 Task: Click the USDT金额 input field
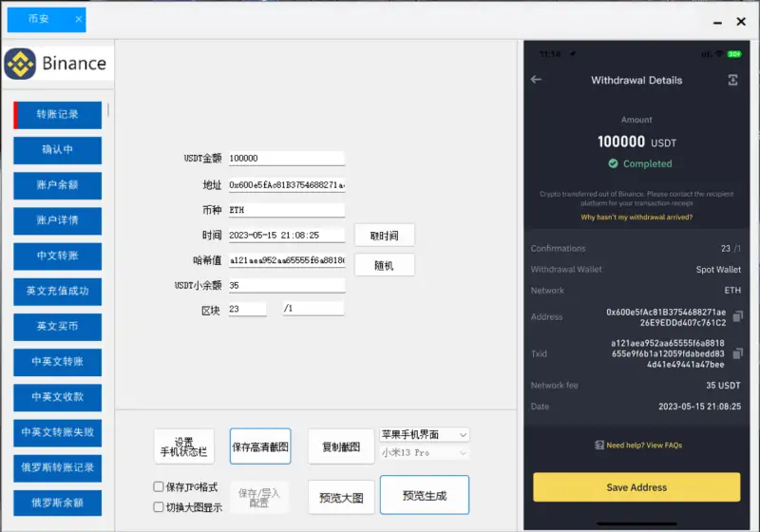click(x=286, y=159)
